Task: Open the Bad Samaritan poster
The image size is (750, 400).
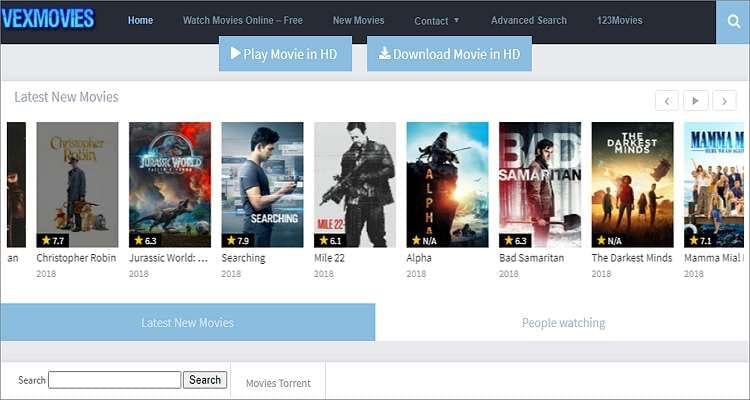Action: pos(540,185)
